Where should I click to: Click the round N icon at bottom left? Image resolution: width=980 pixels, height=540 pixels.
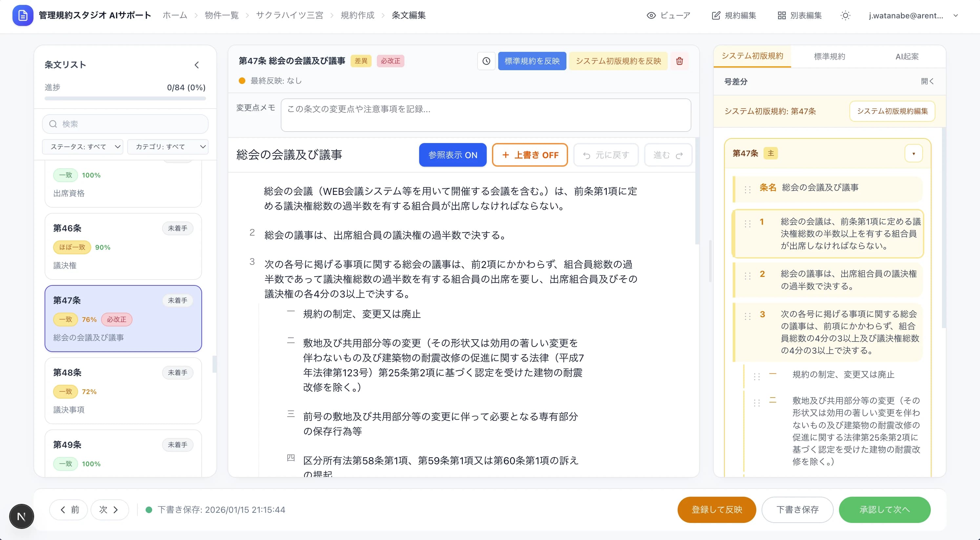(x=21, y=516)
